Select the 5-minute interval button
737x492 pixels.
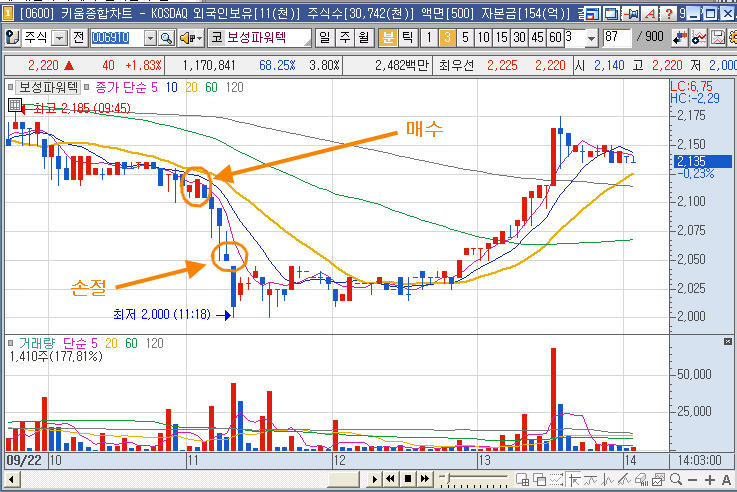(465, 38)
